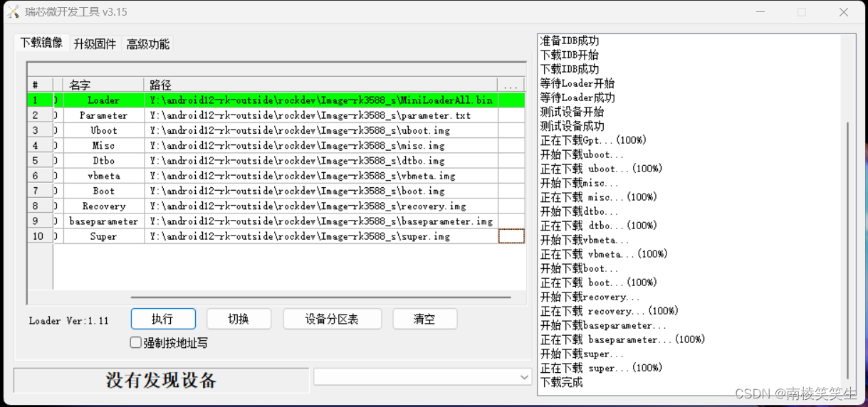868x407 pixels.
Task: Click the browse cell in the Loader row
Action: click(x=511, y=100)
